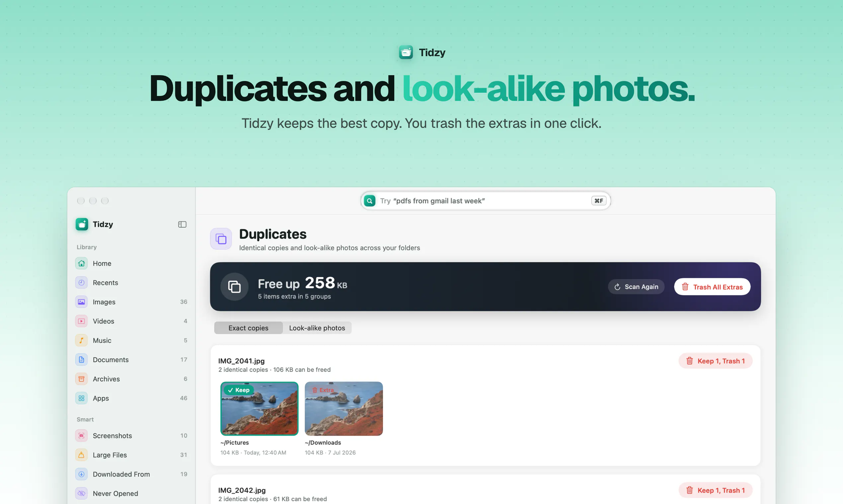The width and height of the screenshot is (843, 504).
Task: Click the Keep badge on first thumbnail
Action: (239, 390)
